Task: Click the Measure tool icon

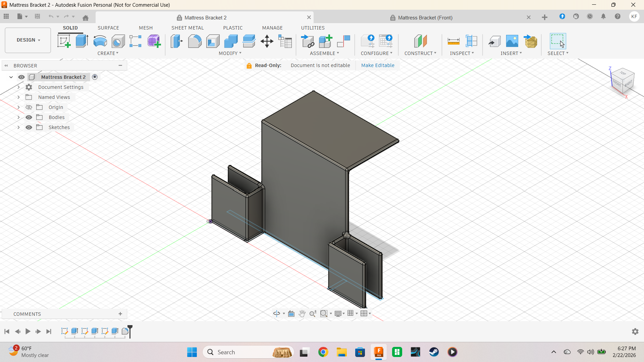Action: [x=453, y=41]
